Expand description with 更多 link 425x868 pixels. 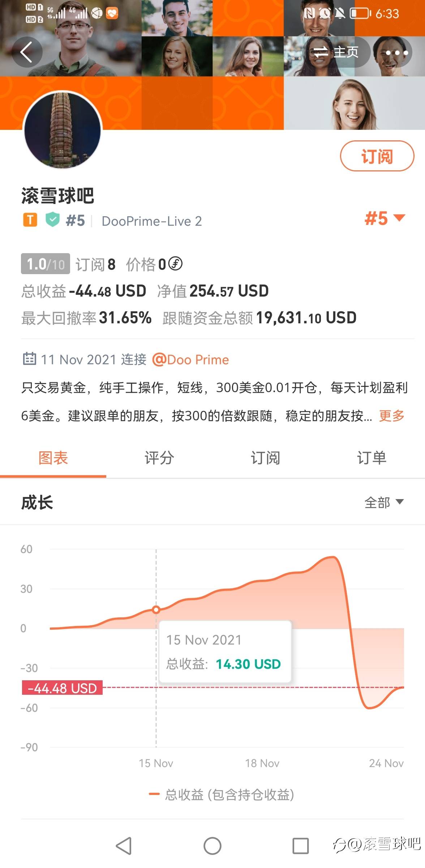(x=391, y=416)
